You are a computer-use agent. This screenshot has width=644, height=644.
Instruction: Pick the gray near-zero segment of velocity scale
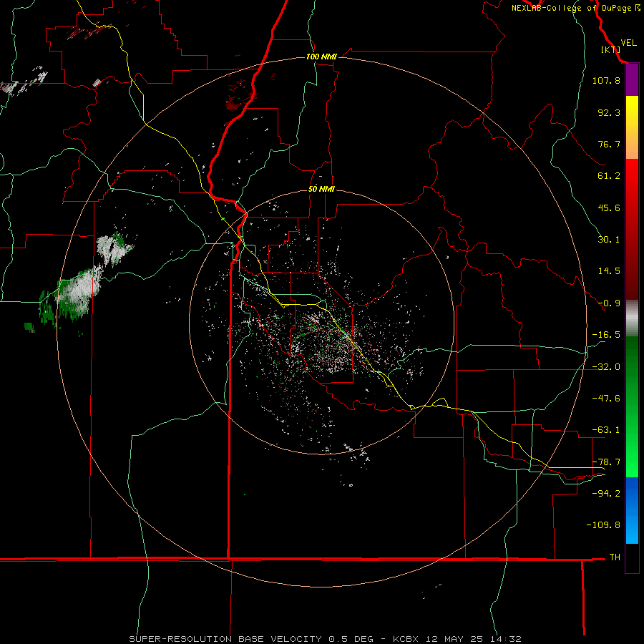tap(632, 318)
